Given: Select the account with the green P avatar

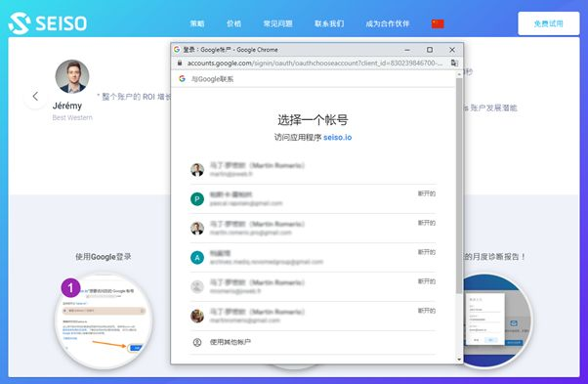Looking at the screenshot, I should click(x=313, y=199).
